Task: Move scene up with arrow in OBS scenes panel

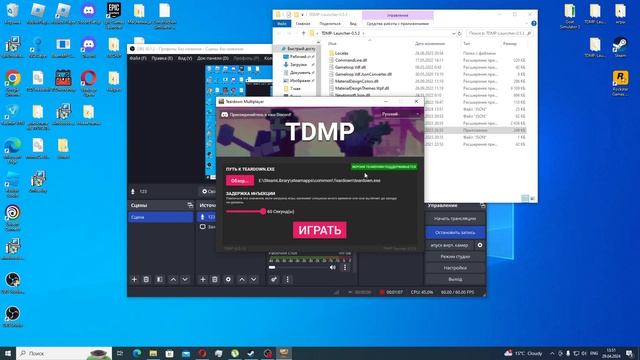Action: pos(173,280)
